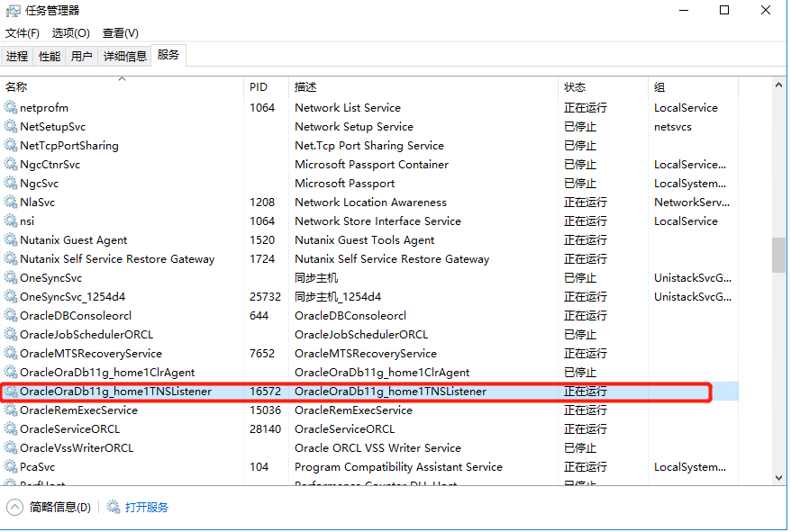Screen dimensions: 791x532
Task: Switch to the 详细信息 tab
Action: 124,56
